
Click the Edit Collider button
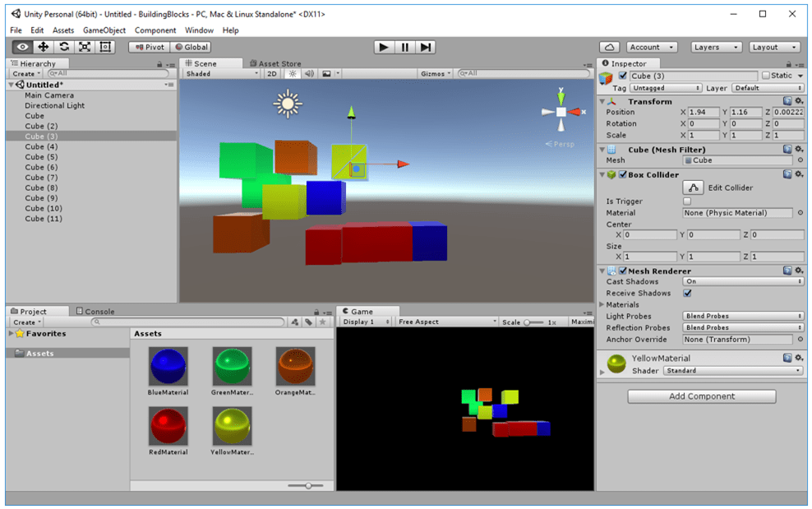point(694,188)
